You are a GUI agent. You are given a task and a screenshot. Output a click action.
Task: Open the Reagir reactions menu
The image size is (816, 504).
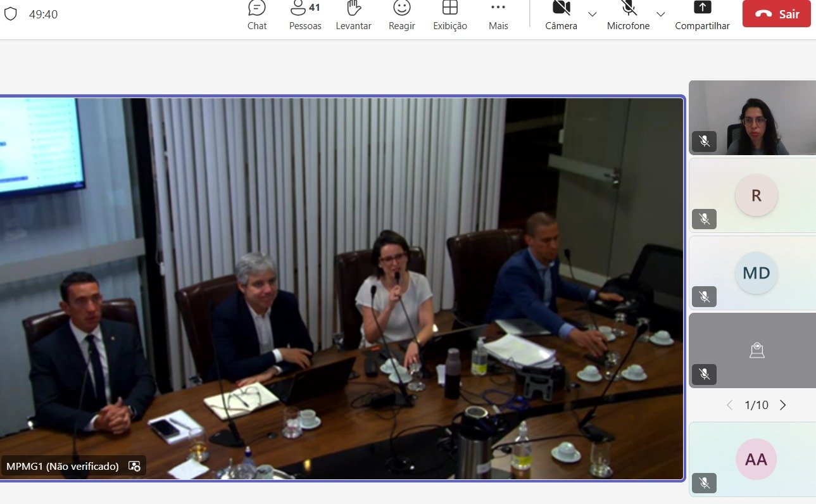coord(401,15)
